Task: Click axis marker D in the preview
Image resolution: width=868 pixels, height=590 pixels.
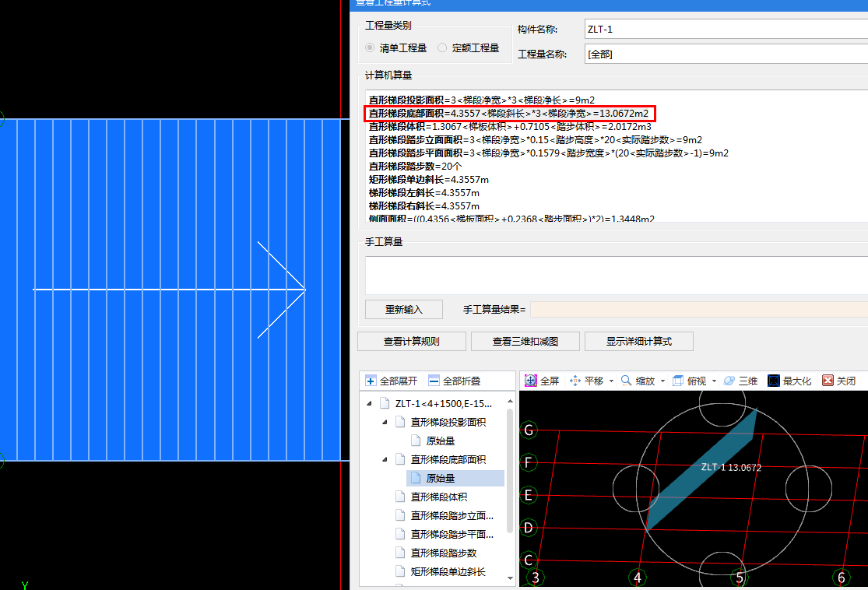Action: 529,528
